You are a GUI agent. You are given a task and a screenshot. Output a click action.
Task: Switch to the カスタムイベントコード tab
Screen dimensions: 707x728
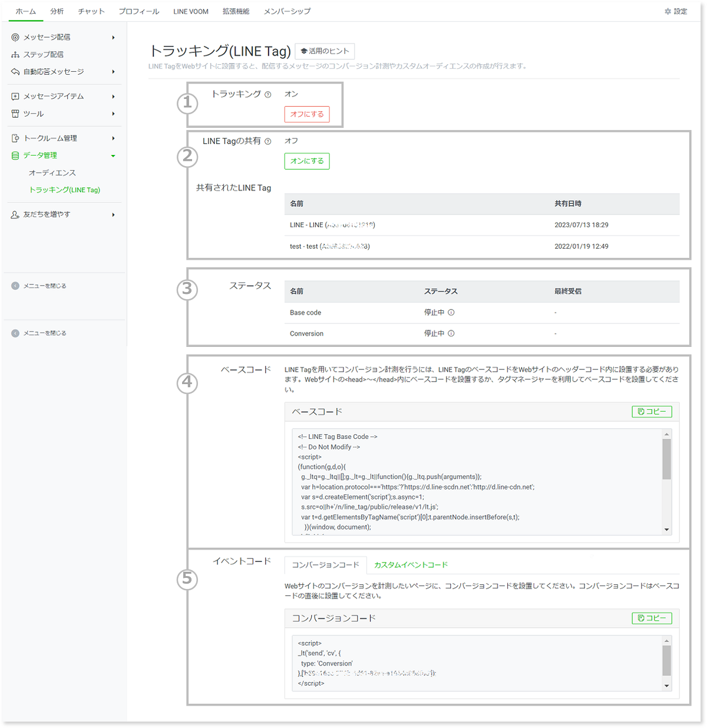coord(411,565)
